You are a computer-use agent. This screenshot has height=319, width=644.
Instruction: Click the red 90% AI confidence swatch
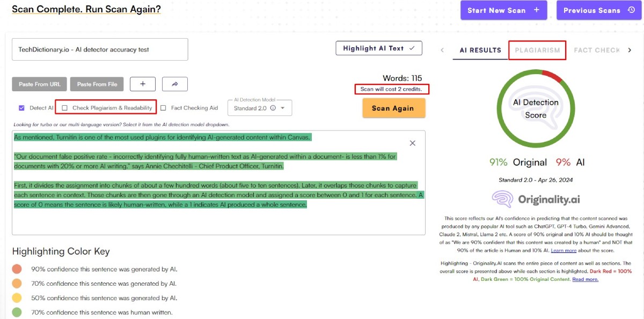(x=17, y=269)
